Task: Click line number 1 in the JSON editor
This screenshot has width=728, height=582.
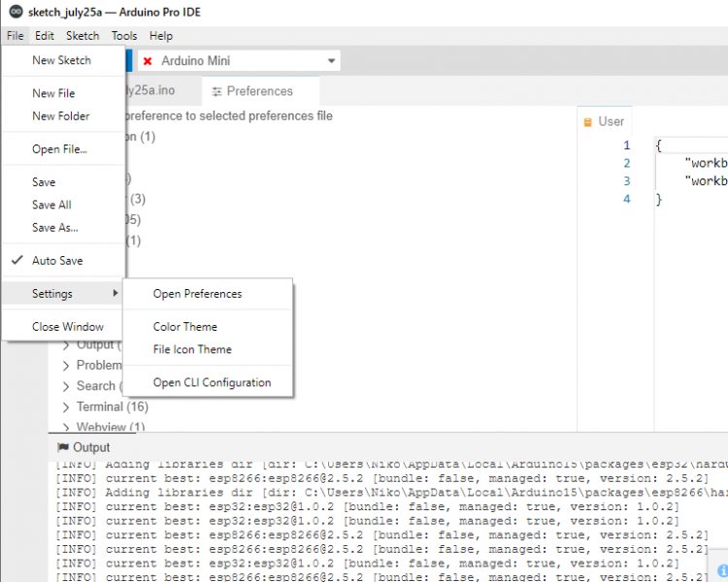Action: point(627,145)
